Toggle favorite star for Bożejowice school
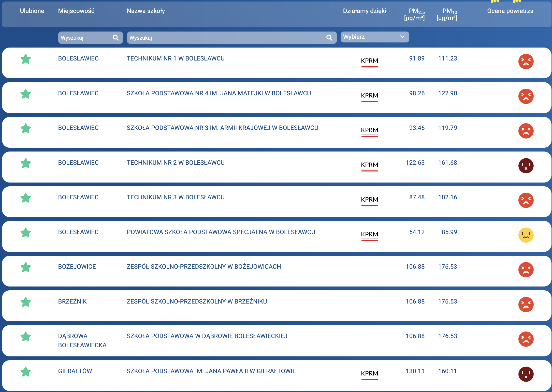Screen dimensions: 552x392 (x=26, y=267)
